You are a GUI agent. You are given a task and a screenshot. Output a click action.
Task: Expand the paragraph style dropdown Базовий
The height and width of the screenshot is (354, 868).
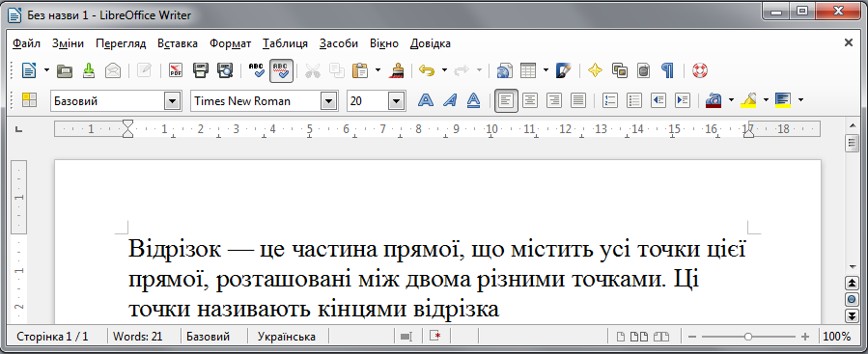[x=173, y=101]
